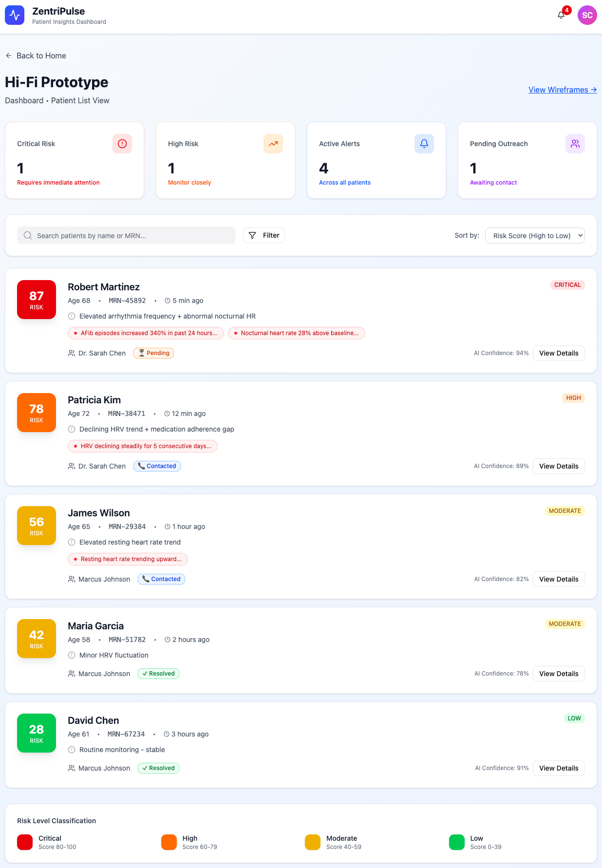This screenshot has height=868, width=602.
Task: Open the Sort by Risk Score dropdown
Action: point(535,236)
